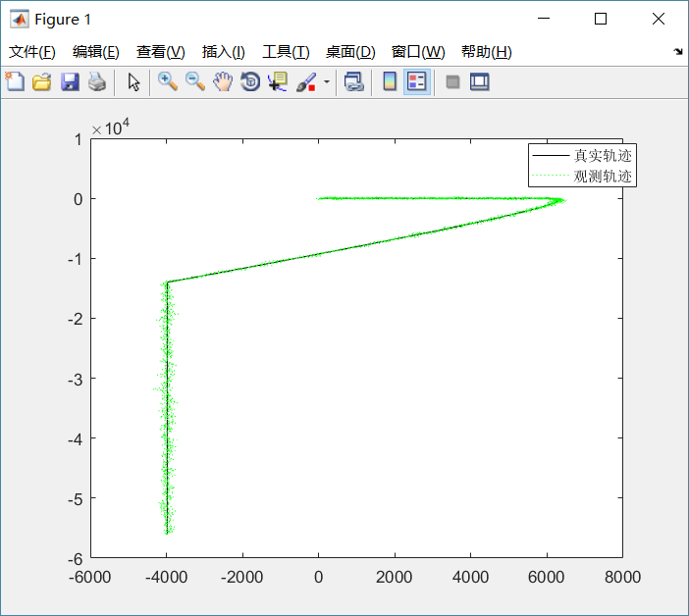Toggle the Edit Plot arrow tool

pyautogui.click(x=134, y=82)
